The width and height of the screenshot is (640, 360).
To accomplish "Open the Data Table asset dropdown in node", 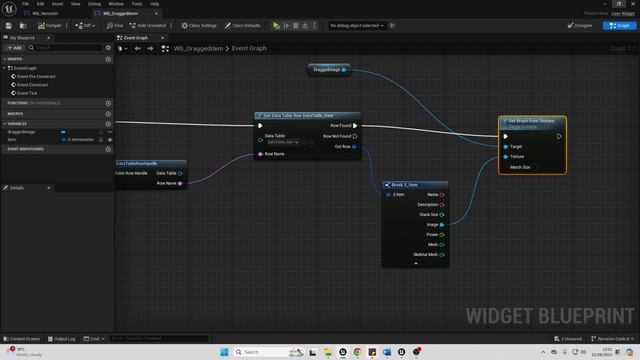I will coord(283,142).
